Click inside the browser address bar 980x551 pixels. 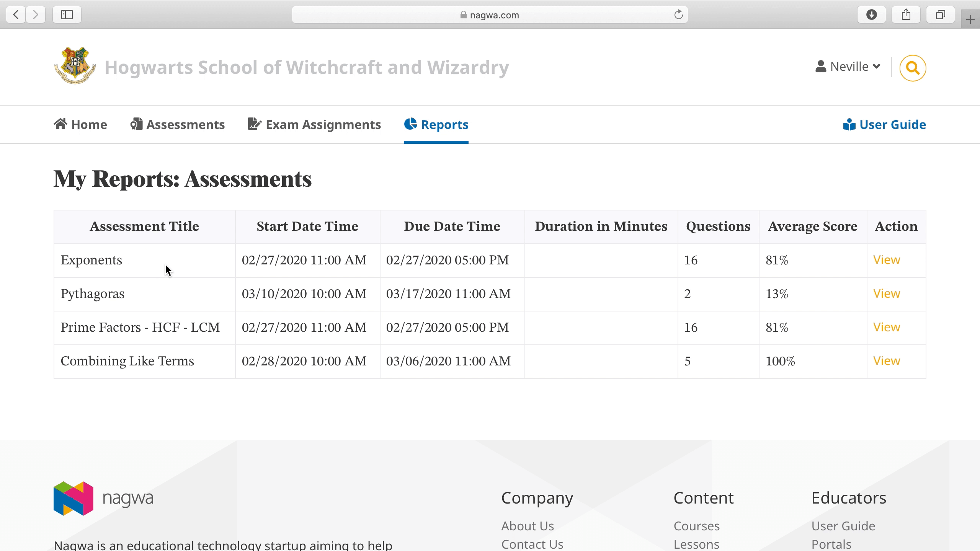[x=490, y=15]
